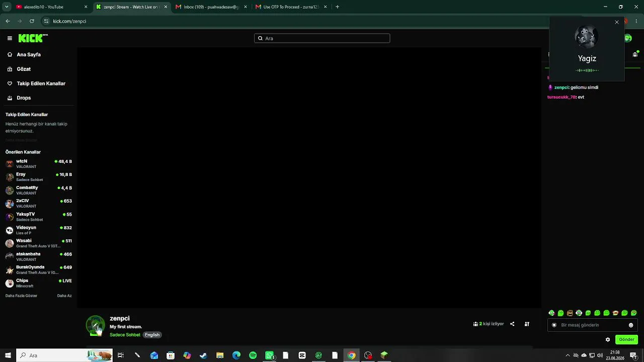Open atakanbaha channel avatar
644x362 pixels.
[10, 256]
